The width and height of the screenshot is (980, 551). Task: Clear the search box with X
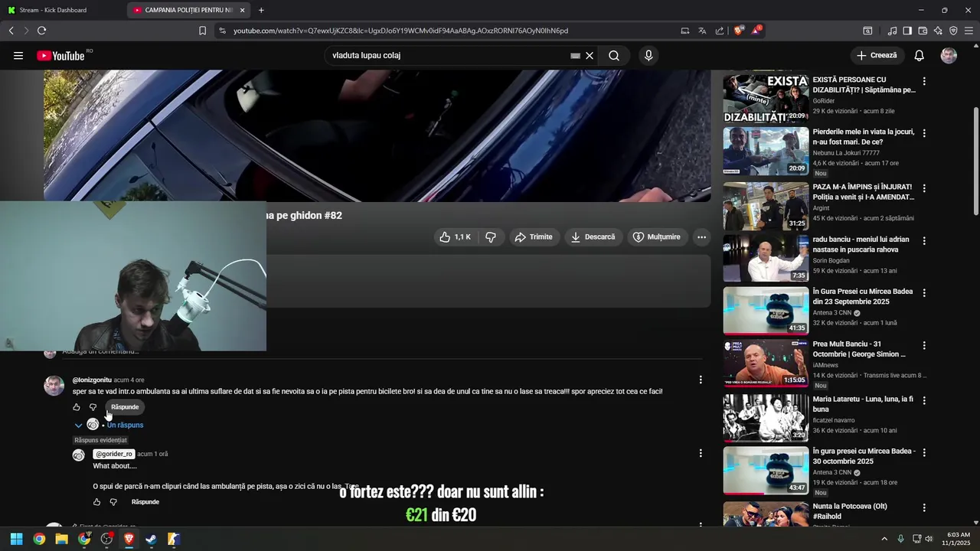click(x=590, y=55)
